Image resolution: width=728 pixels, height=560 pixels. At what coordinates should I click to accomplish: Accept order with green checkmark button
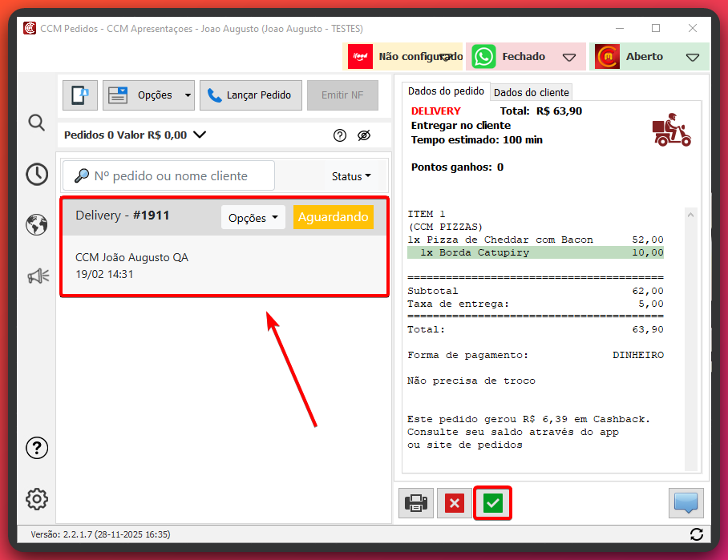(493, 503)
